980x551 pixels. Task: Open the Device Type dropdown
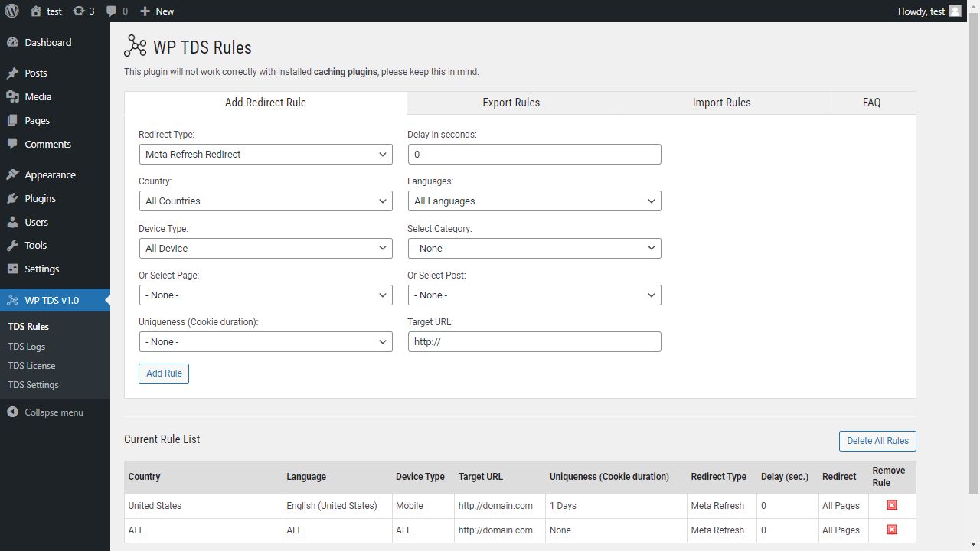(266, 248)
